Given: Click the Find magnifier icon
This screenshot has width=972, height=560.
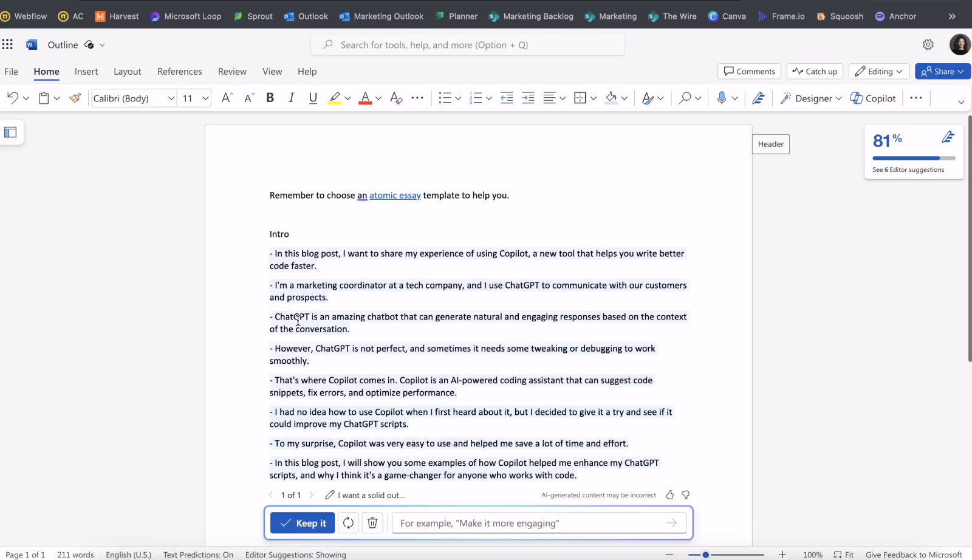Looking at the screenshot, I should (685, 98).
